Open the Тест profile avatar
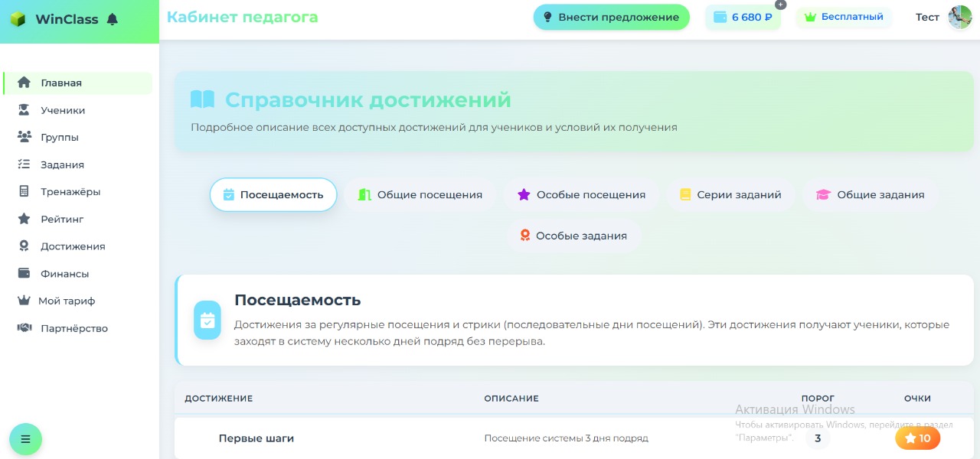 point(959,16)
